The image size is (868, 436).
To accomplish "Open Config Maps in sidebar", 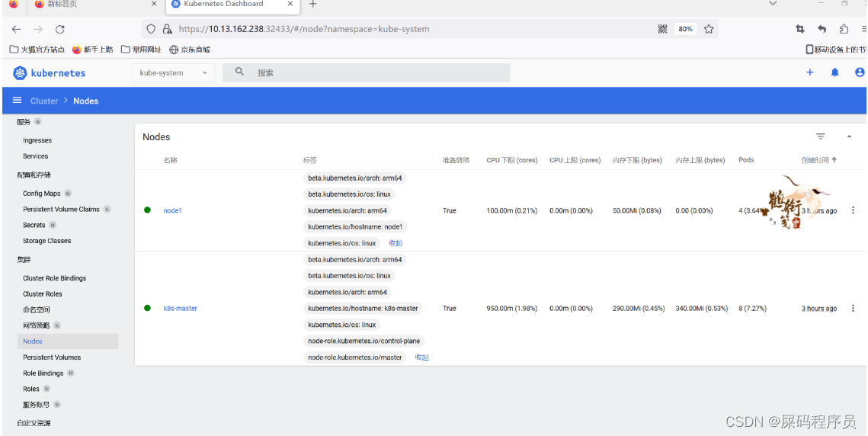I will pos(41,194).
